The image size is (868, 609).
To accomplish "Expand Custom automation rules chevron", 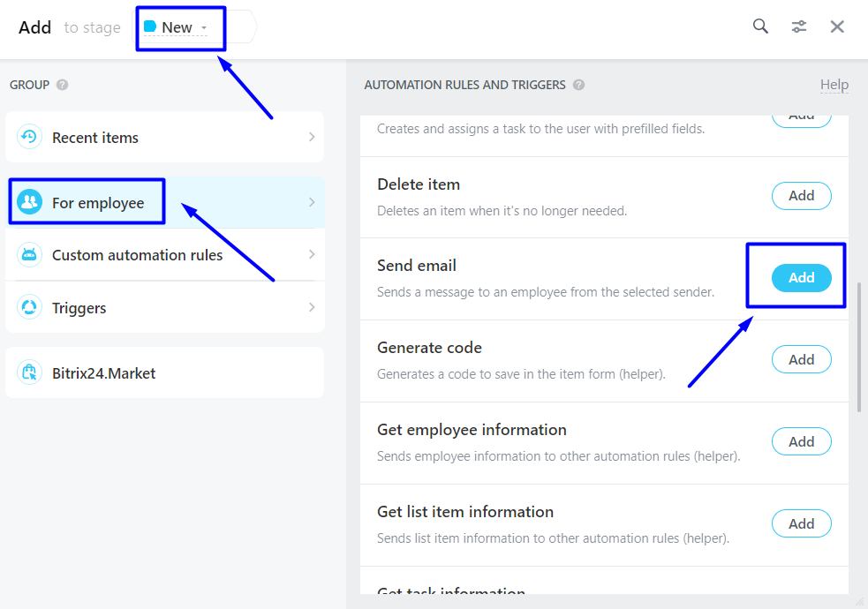I will point(312,254).
